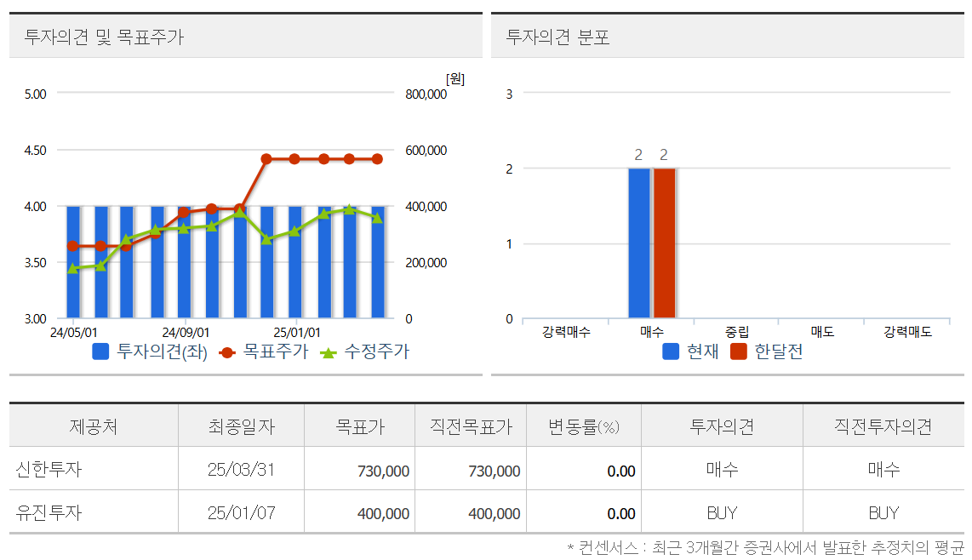Click 신한투자 목표가 730,000
This screenshot has height=560, width=972.
383,471
